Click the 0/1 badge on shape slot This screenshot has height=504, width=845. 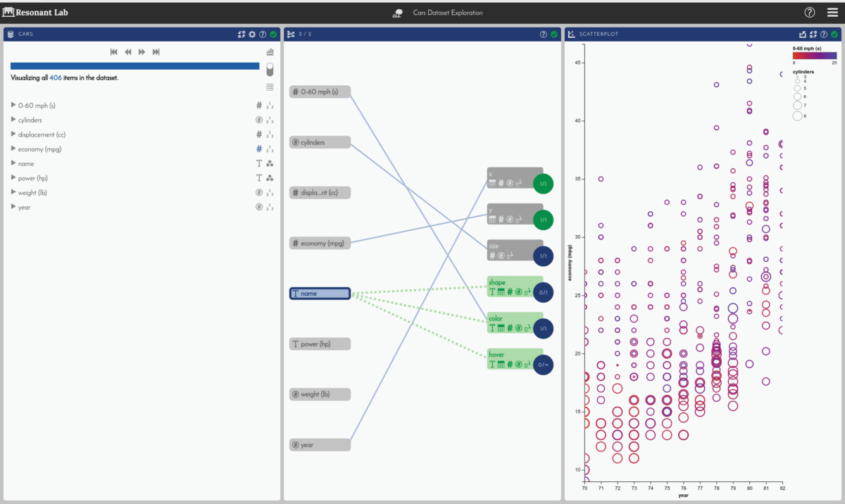click(x=543, y=292)
